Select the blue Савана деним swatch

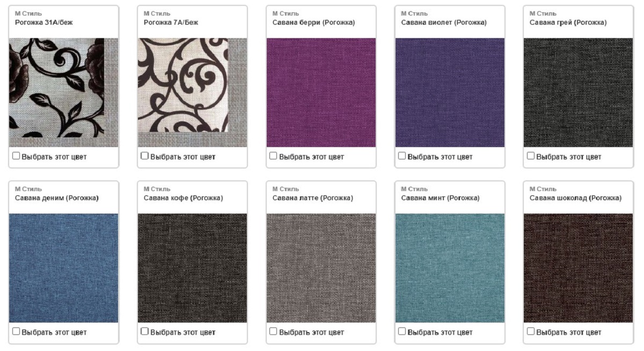[x=64, y=268]
